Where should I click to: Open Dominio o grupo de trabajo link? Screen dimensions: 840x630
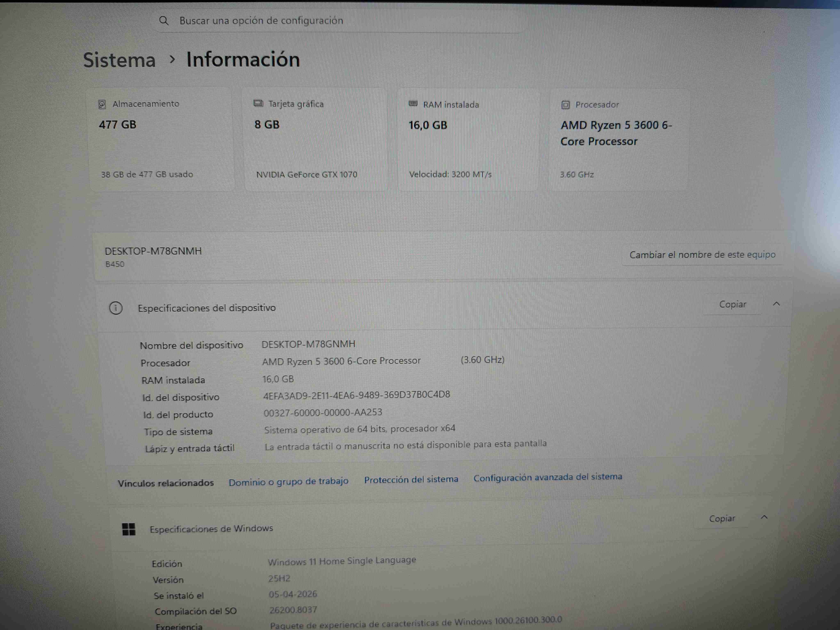pos(288,482)
